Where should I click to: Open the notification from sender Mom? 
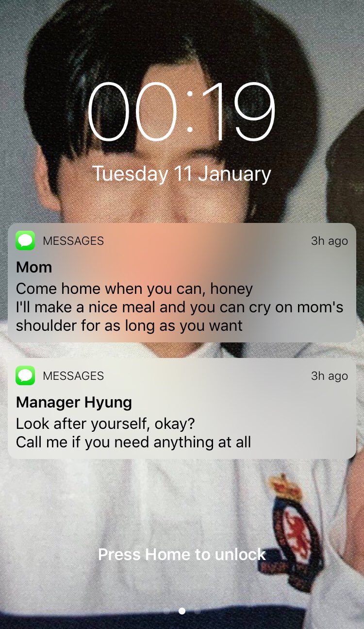tap(182, 283)
